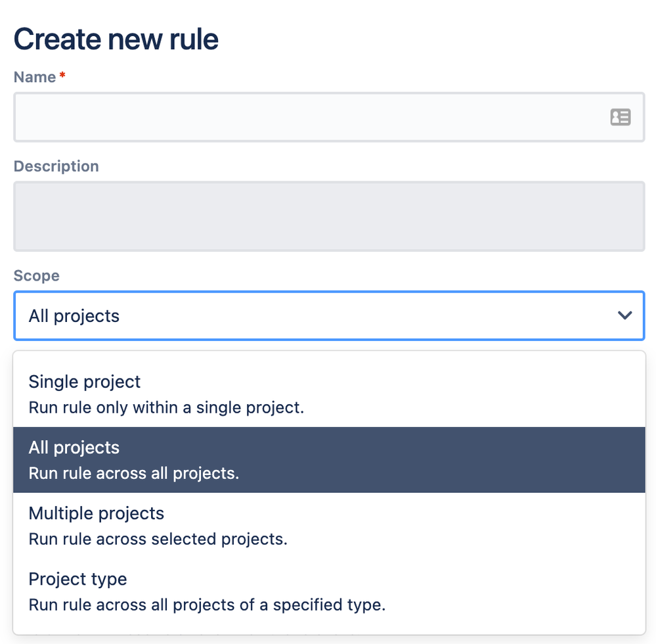
Task: Click "Run rule across all projects." description
Action: (x=134, y=474)
